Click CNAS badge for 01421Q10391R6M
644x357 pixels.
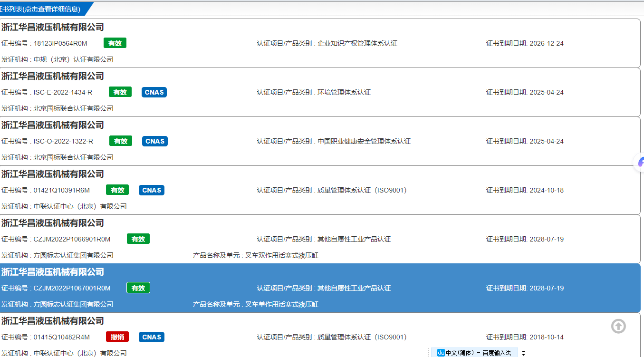click(x=152, y=190)
